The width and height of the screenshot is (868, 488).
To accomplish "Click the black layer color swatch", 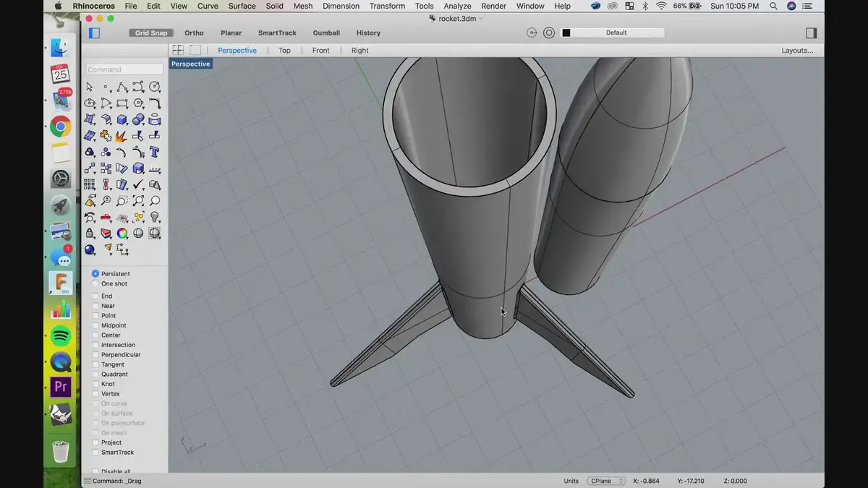I will pos(566,33).
